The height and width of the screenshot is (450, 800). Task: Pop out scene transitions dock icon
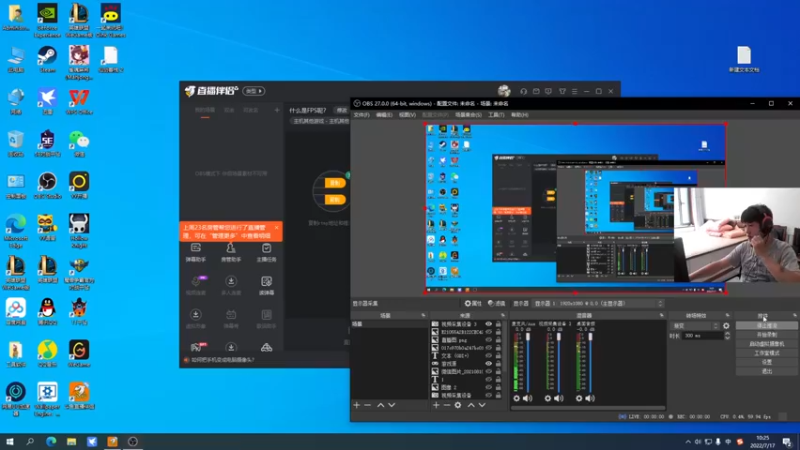coord(728,315)
